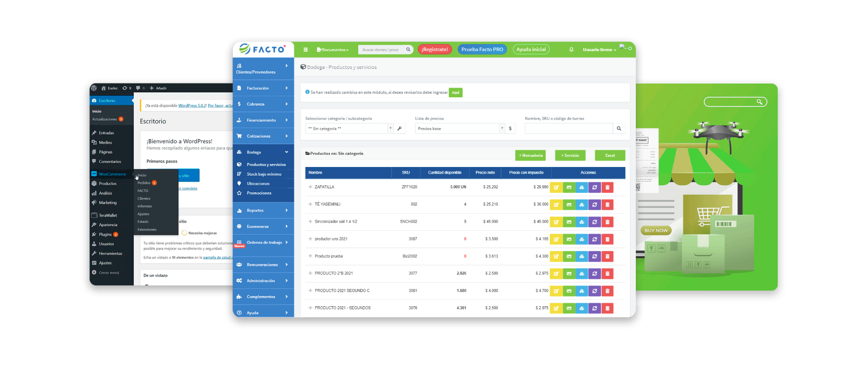Click the Nombre, SKU o código search field
This screenshot has height=367, width=868.
(x=569, y=129)
